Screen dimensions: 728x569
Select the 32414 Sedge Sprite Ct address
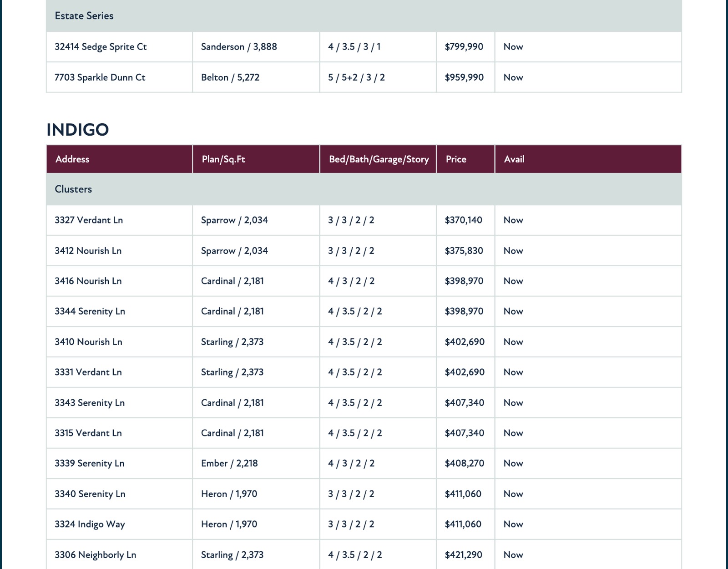tap(101, 47)
